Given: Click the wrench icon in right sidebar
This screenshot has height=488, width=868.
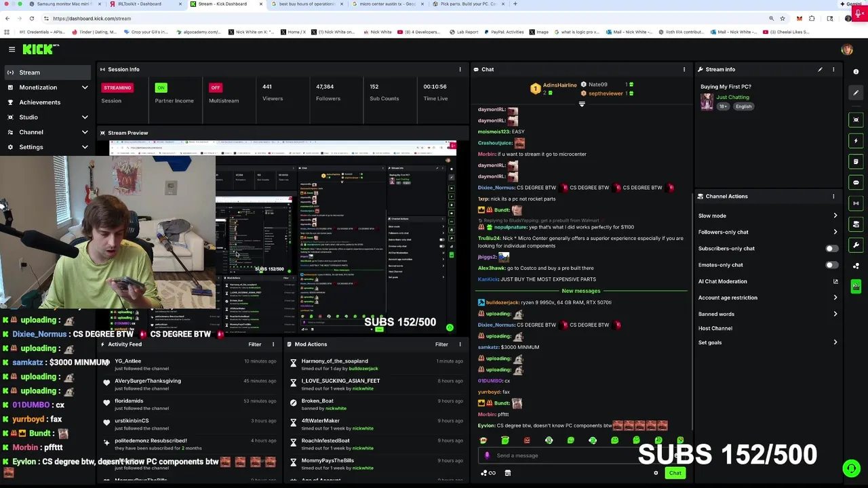Looking at the screenshot, I should 856,245.
